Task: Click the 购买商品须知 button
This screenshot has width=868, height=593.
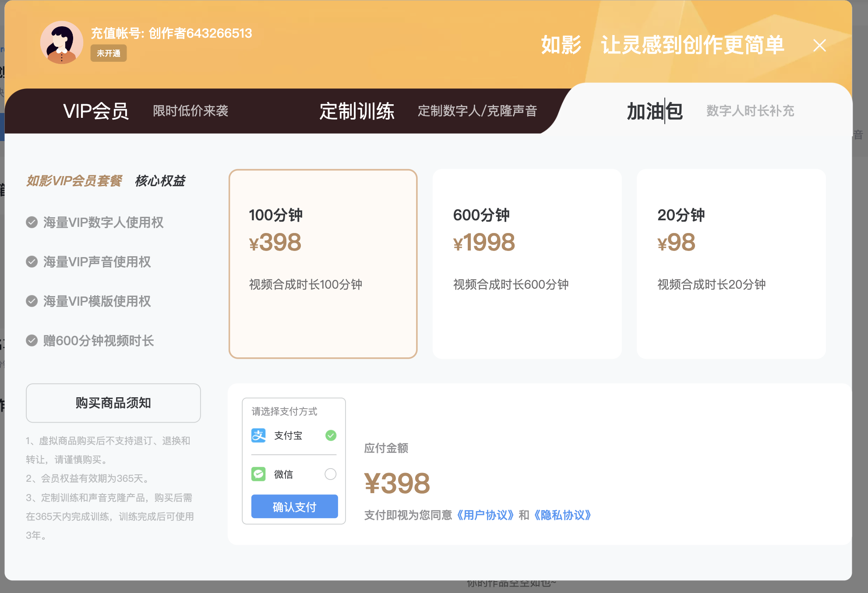Action: 113,403
